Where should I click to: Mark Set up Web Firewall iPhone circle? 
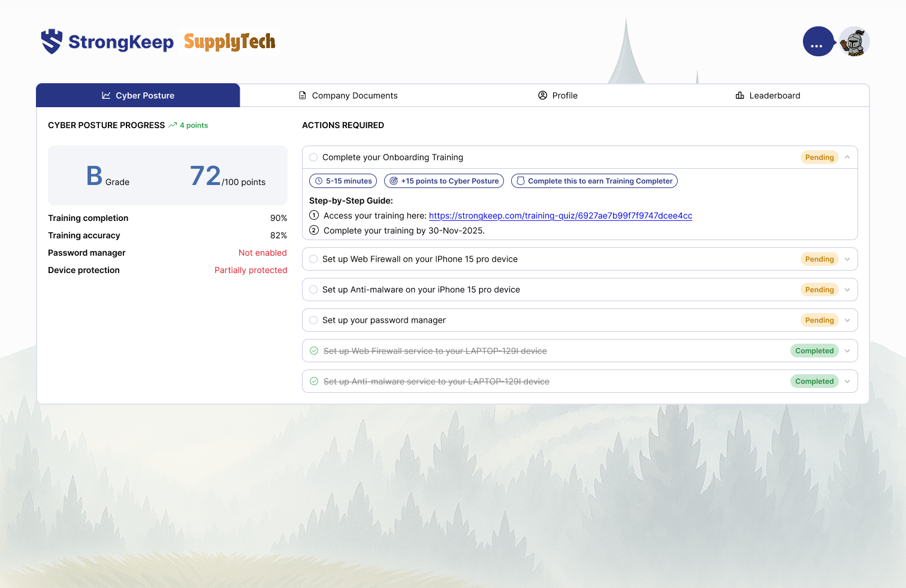click(x=313, y=259)
